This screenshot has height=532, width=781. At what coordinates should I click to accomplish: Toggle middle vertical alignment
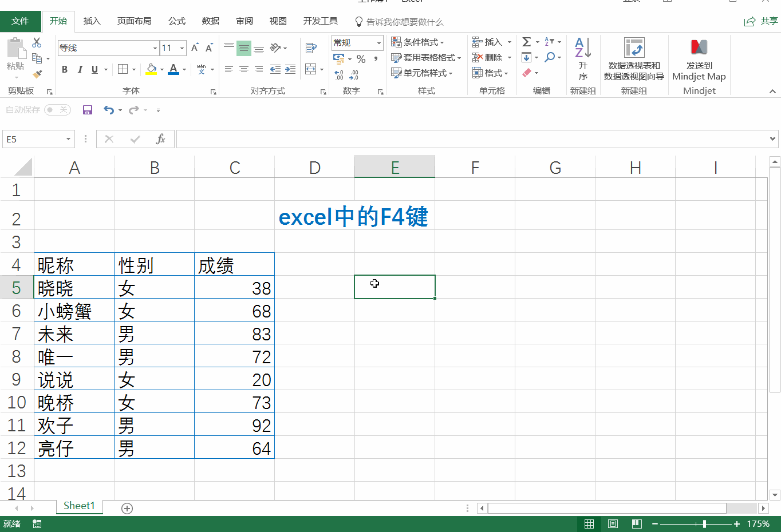(x=244, y=47)
